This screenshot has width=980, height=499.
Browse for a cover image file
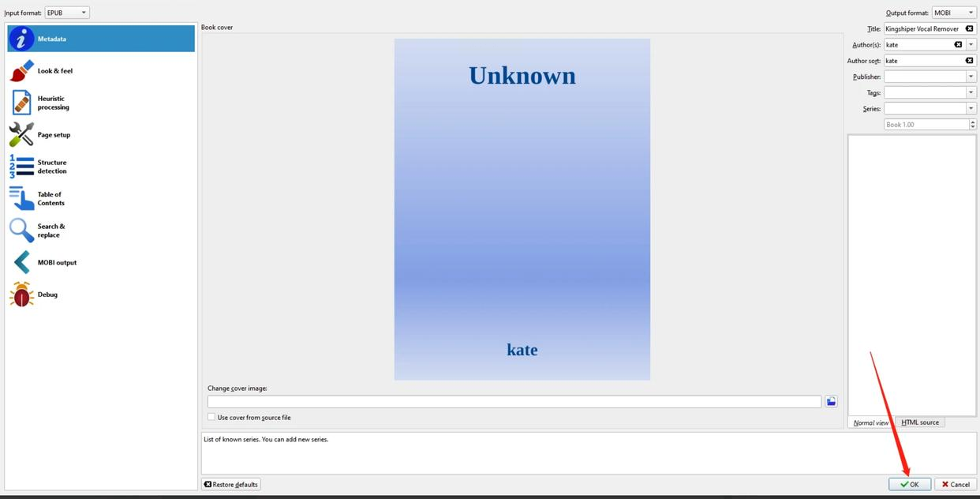click(x=831, y=402)
